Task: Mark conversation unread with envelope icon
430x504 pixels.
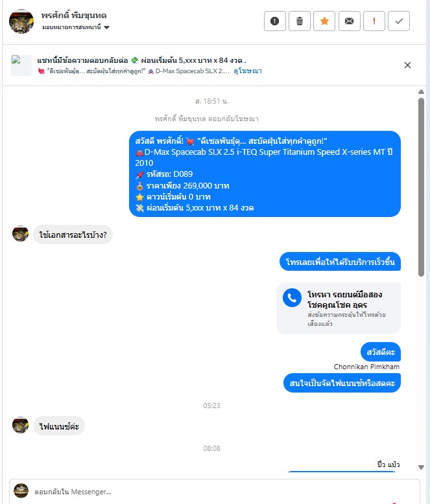Action: click(x=349, y=21)
